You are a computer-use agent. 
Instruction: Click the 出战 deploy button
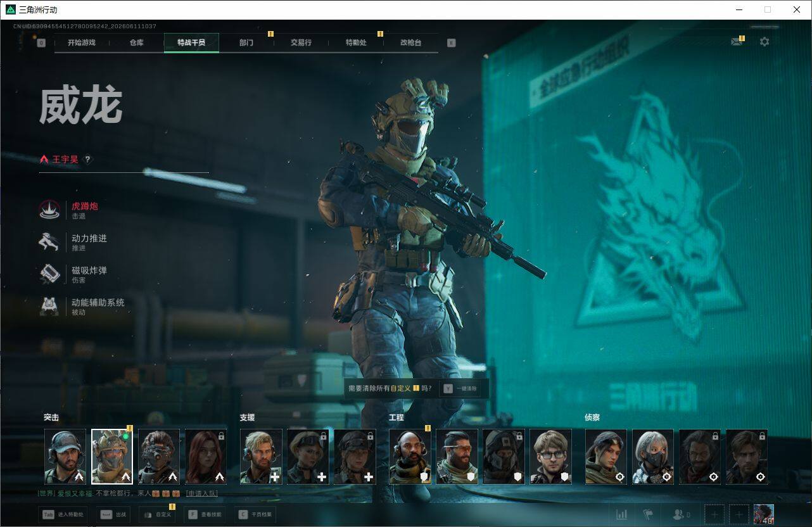pyautogui.click(x=113, y=515)
